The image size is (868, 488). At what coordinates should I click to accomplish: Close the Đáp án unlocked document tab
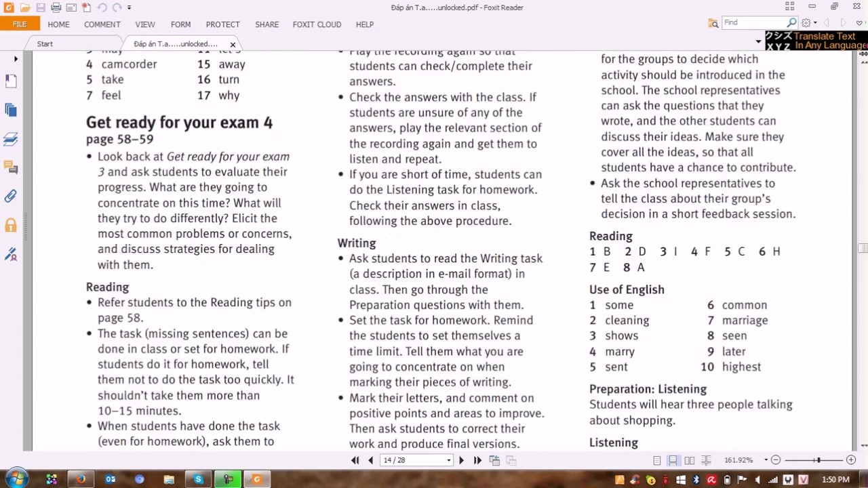point(233,45)
